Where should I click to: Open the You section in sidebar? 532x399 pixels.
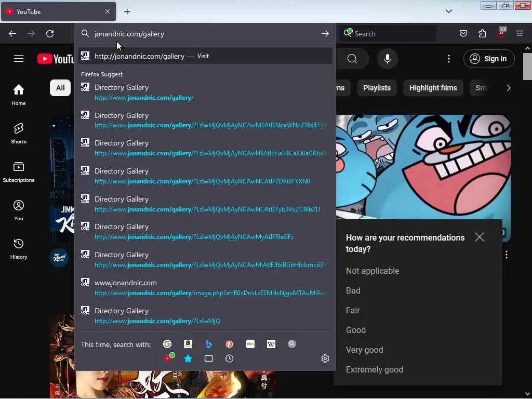tap(19, 210)
